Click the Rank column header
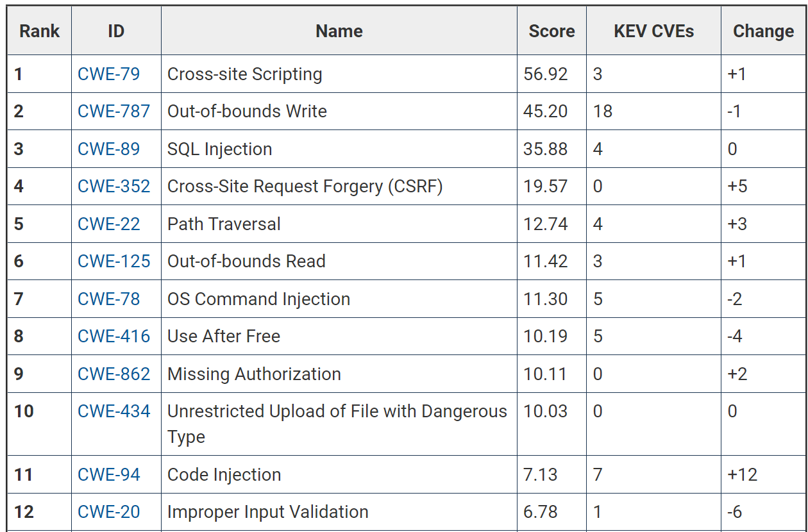 39,31
